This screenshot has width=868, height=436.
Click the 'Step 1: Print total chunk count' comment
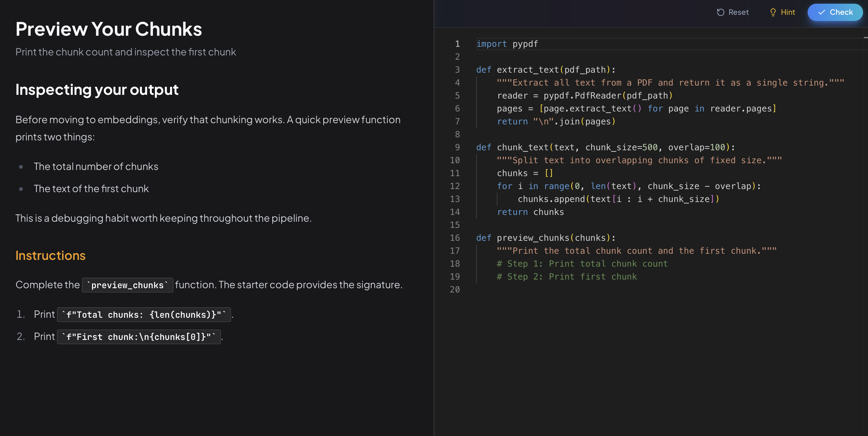(582, 264)
